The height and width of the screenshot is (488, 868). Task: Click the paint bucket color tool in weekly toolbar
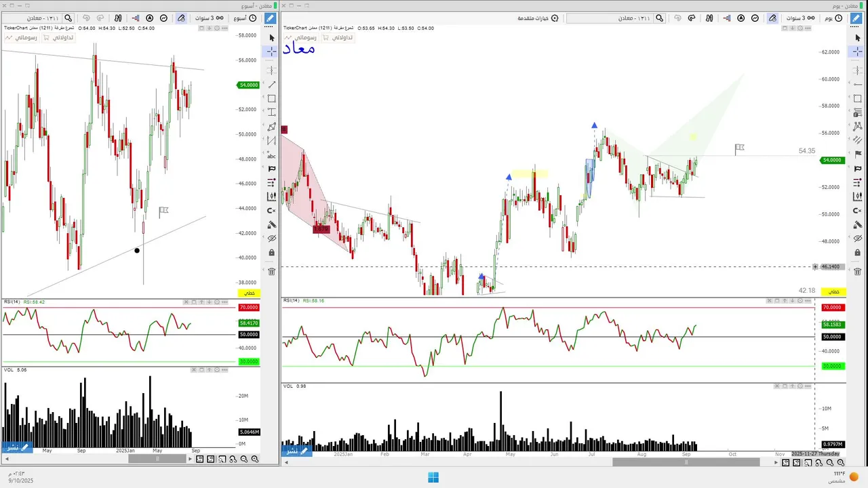coord(272,225)
